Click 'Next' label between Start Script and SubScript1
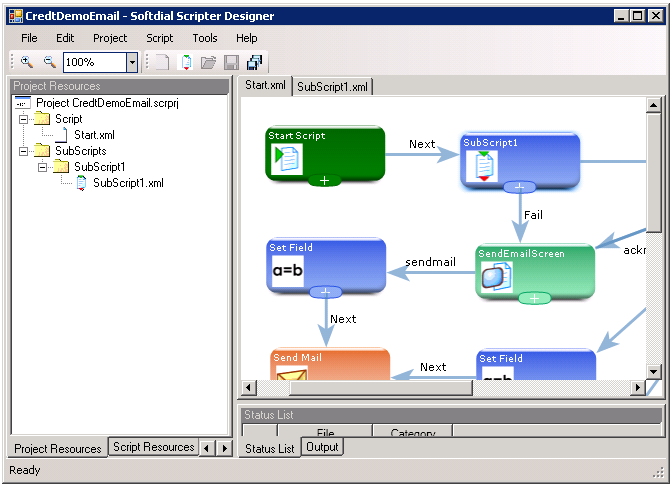 [422, 144]
